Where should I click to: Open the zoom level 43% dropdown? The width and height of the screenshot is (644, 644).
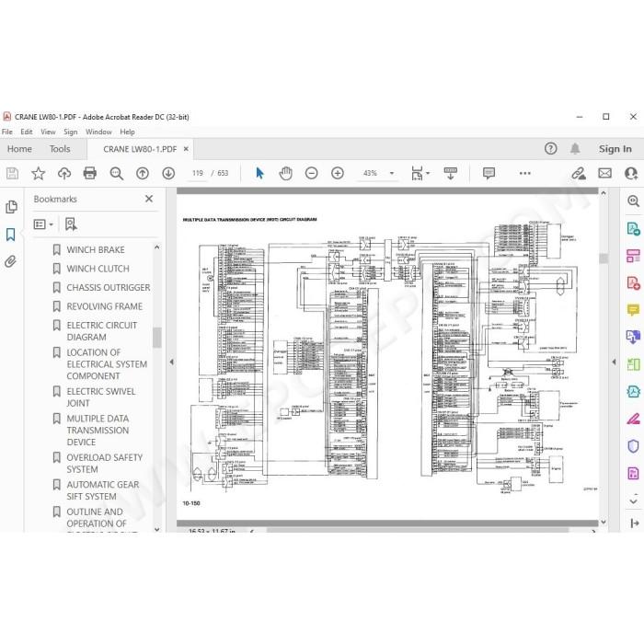[392, 173]
